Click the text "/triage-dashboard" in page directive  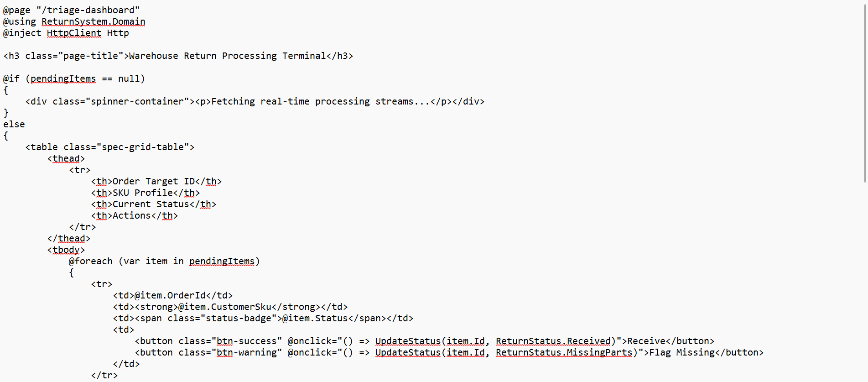pyautogui.click(x=88, y=10)
